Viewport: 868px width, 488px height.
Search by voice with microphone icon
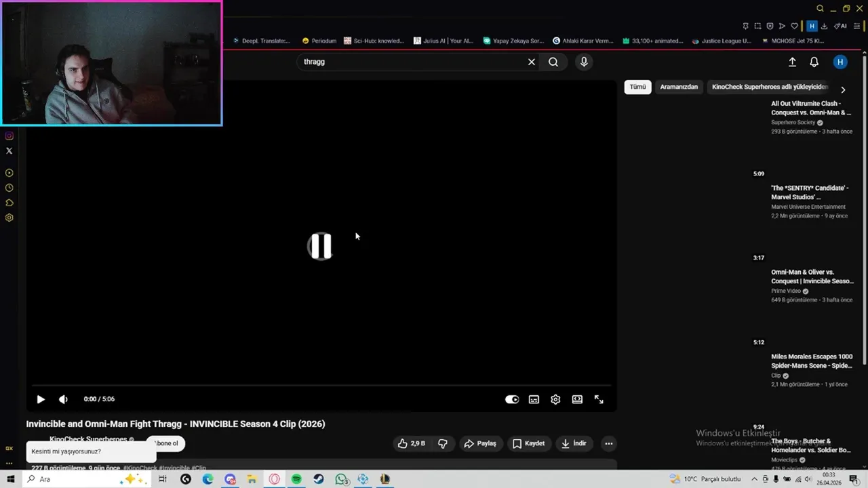[x=584, y=62]
